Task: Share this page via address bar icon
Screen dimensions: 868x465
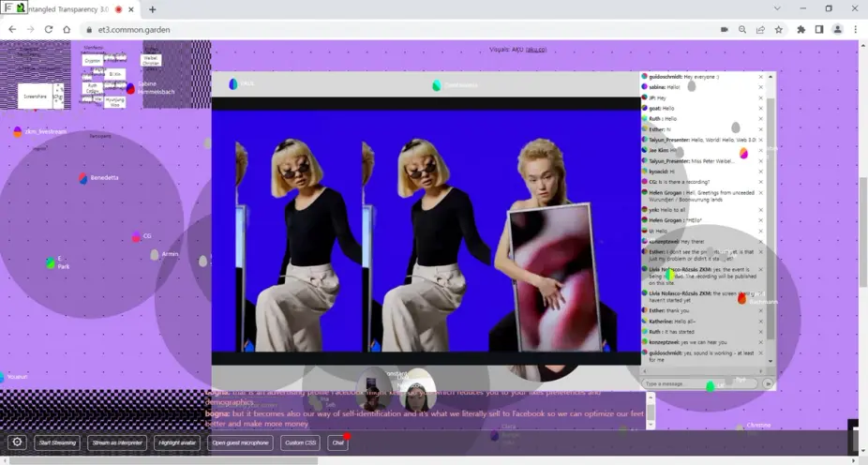Action: point(760,29)
